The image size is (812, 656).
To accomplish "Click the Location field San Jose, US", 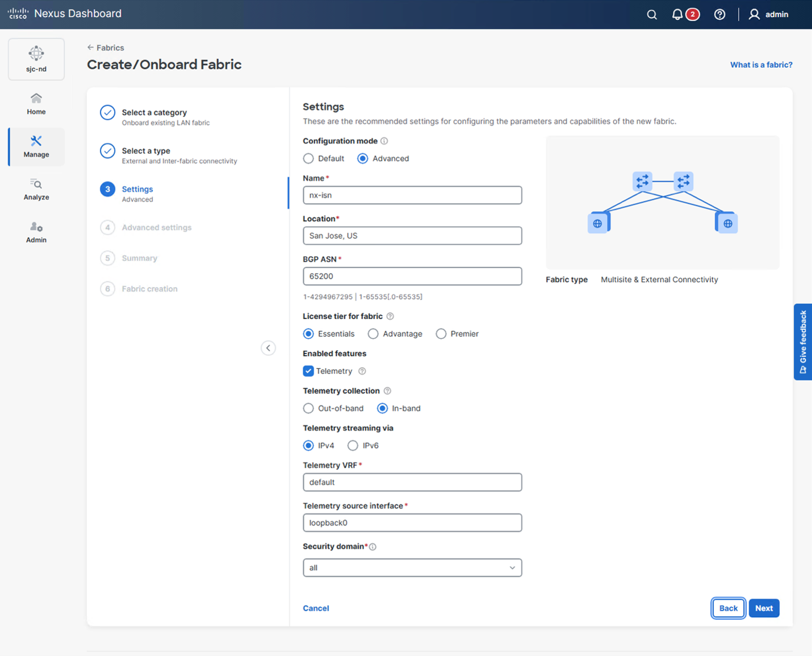I will [x=412, y=236].
